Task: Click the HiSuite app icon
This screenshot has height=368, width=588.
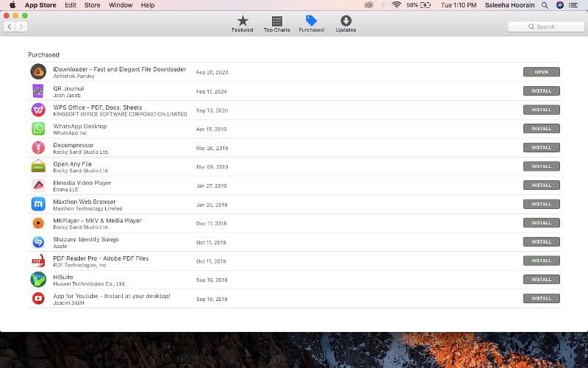Action: pos(38,280)
